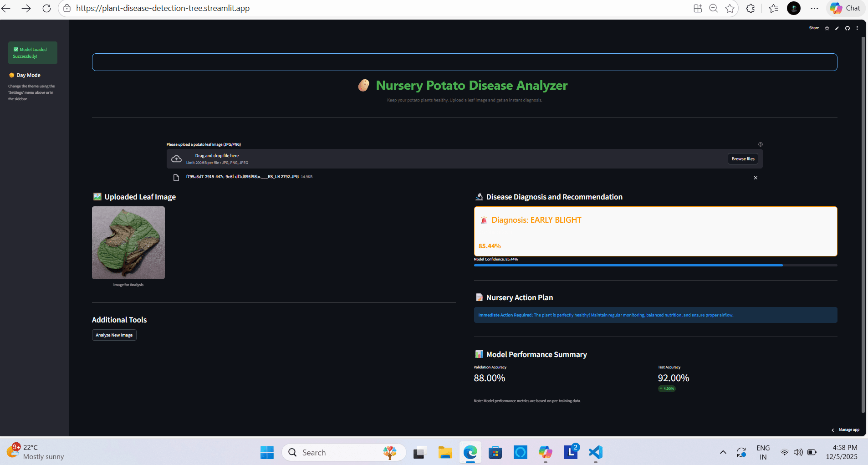Click the Day Mode sun icon
This screenshot has height=465, width=868.
click(11, 75)
